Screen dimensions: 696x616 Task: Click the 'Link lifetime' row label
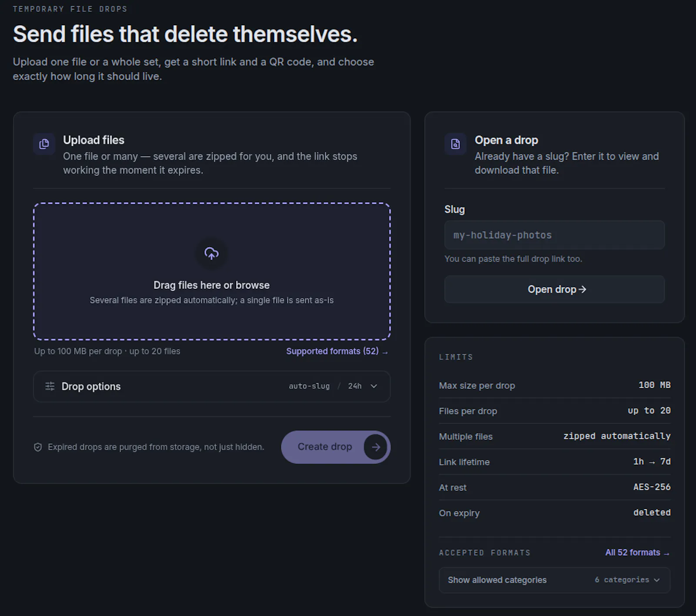coord(464,462)
